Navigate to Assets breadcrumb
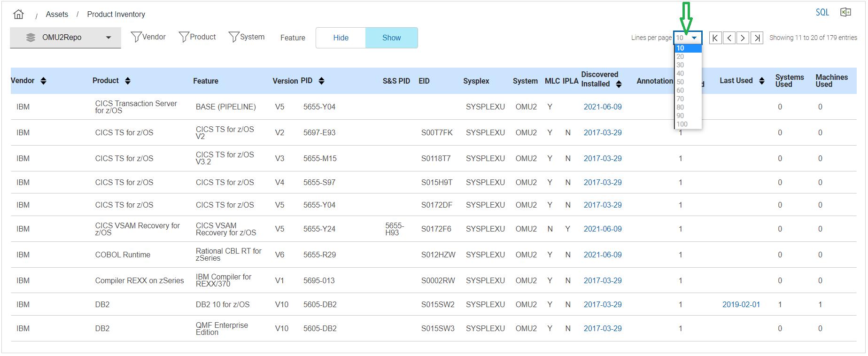The image size is (868, 356). click(57, 15)
